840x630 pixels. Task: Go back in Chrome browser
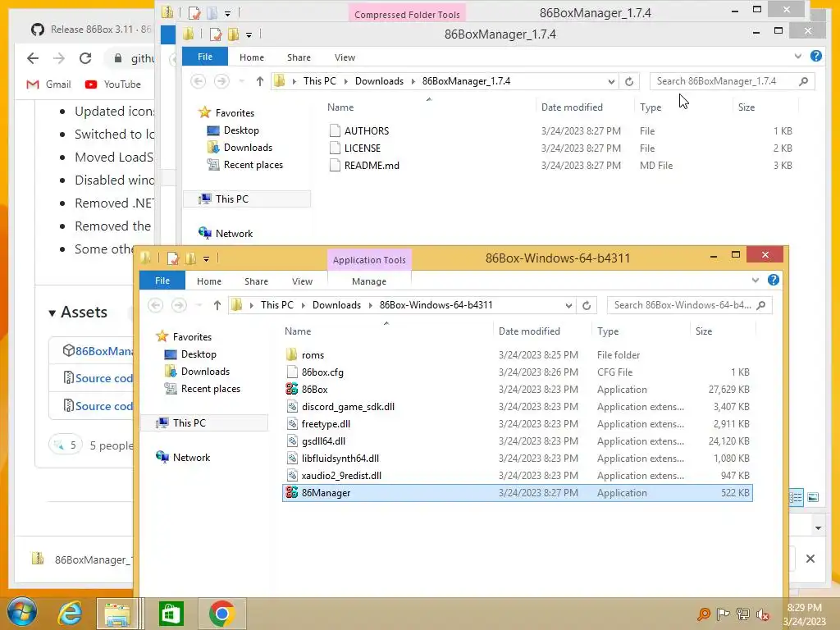tap(33, 58)
